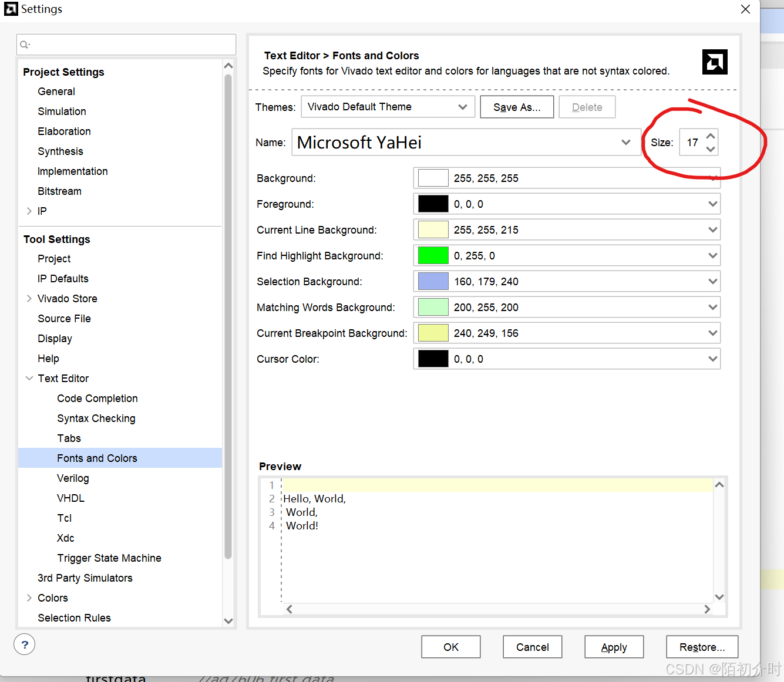Decrease font size with down arrow
Screen dimensions: 784x682
click(711, 149)
